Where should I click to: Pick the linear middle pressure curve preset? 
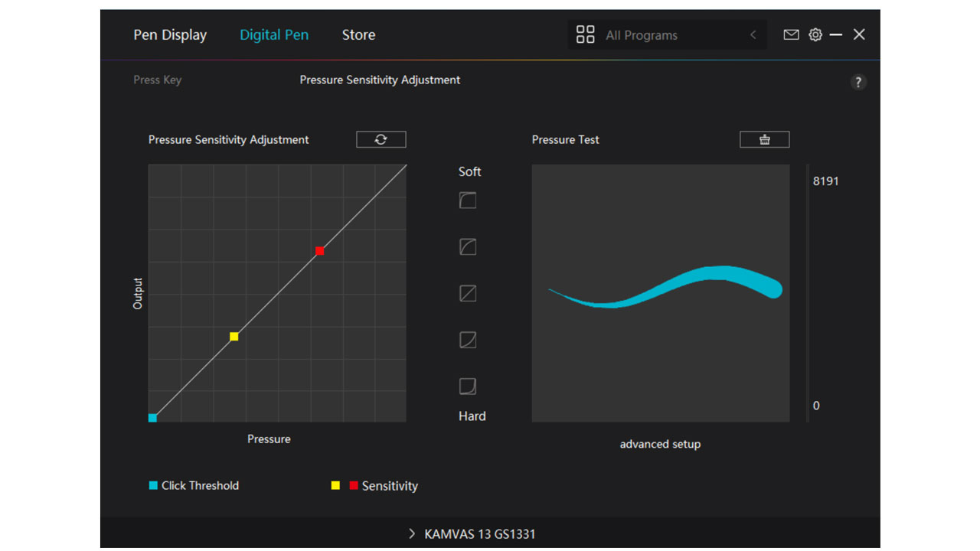tap(468, 293)
